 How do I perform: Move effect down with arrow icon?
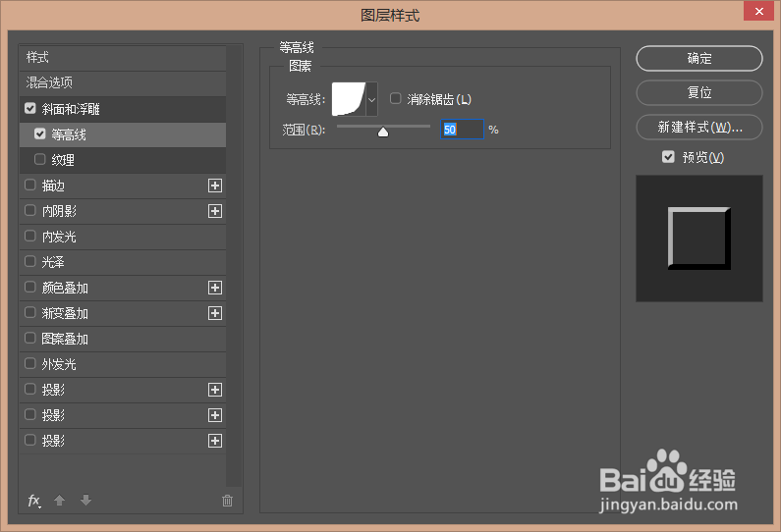[x=85, y=501]
